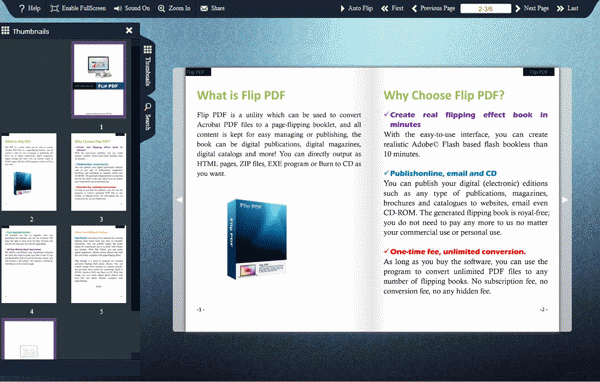600x382 pixels.
Task: Click Zoom In
Action: coord(174,8)
